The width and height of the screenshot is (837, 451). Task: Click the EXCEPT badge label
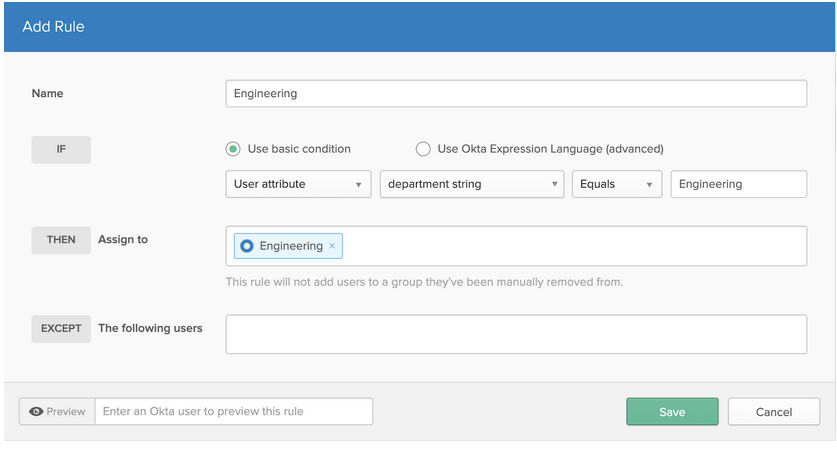tap(61, 328)
